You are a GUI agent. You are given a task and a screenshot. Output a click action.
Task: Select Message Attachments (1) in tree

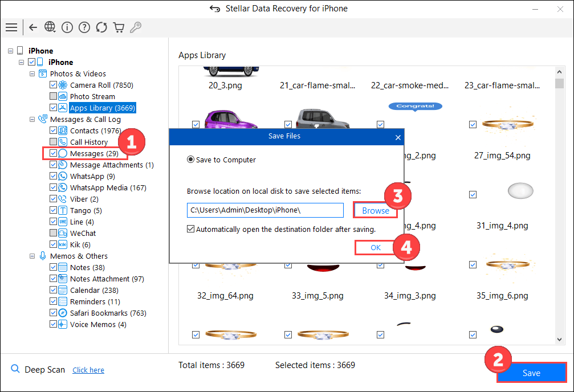coord(112,165)
